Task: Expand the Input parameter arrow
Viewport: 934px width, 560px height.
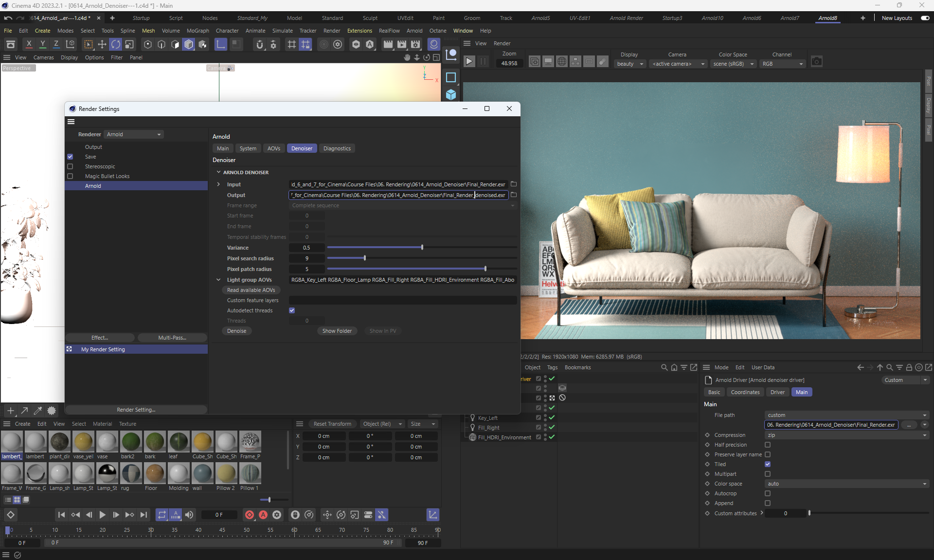Action: click(x=218, y=184)
